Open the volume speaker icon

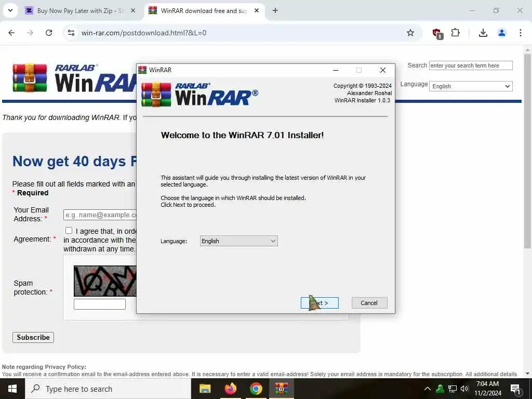click(x=464, y=389)
